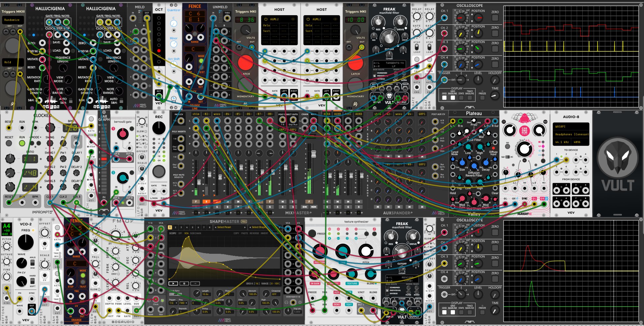
Task: Click the right-arrow icon button below ShapeMaster's scope
Action: 195,283
